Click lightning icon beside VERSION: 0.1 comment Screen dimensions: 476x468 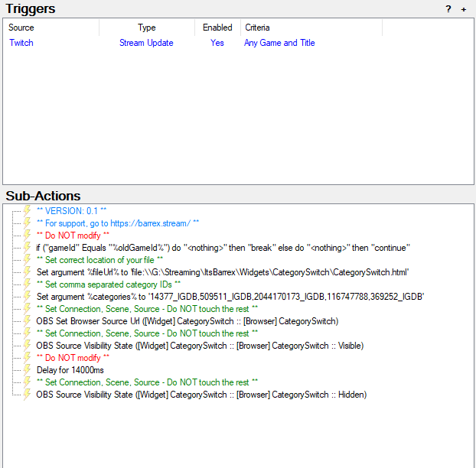tap(28, 210)
